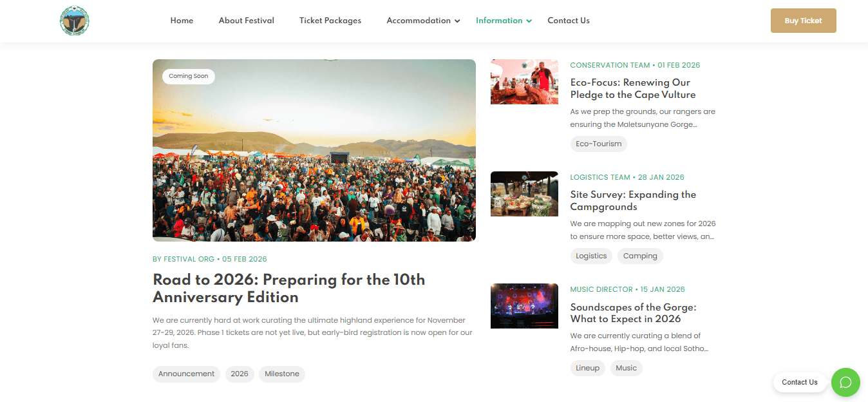Open the Road to 2026 article headline
Image resolution: width=868 pixels, height=402 pixels.
pyautogui.click(x=288, y=289)
